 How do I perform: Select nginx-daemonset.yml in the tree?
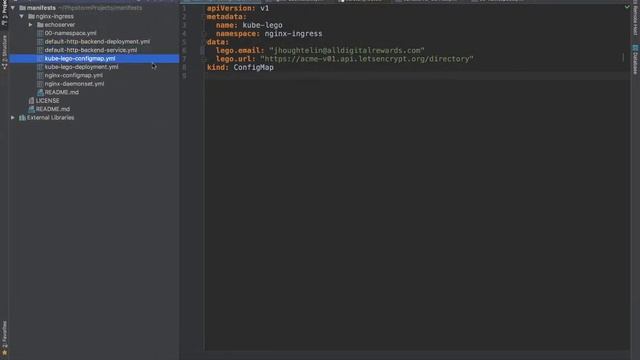[74, 84]
